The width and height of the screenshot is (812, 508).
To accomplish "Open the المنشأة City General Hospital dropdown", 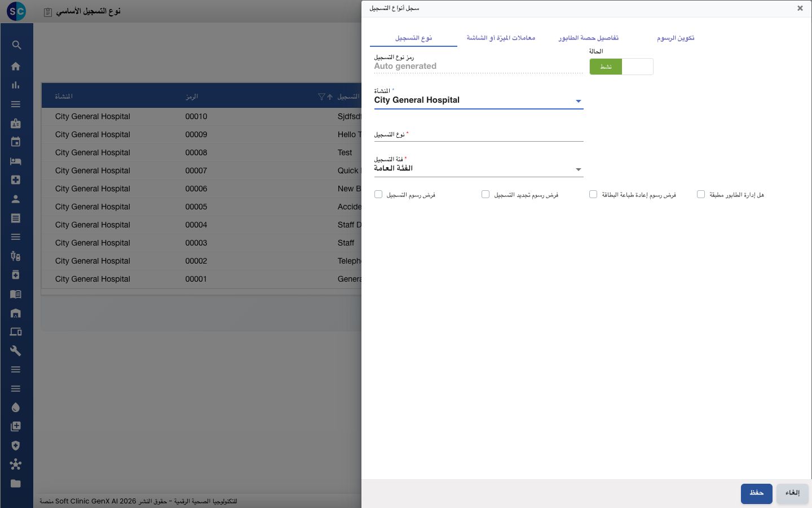I will pyautogui.click(x=479, y=100).
